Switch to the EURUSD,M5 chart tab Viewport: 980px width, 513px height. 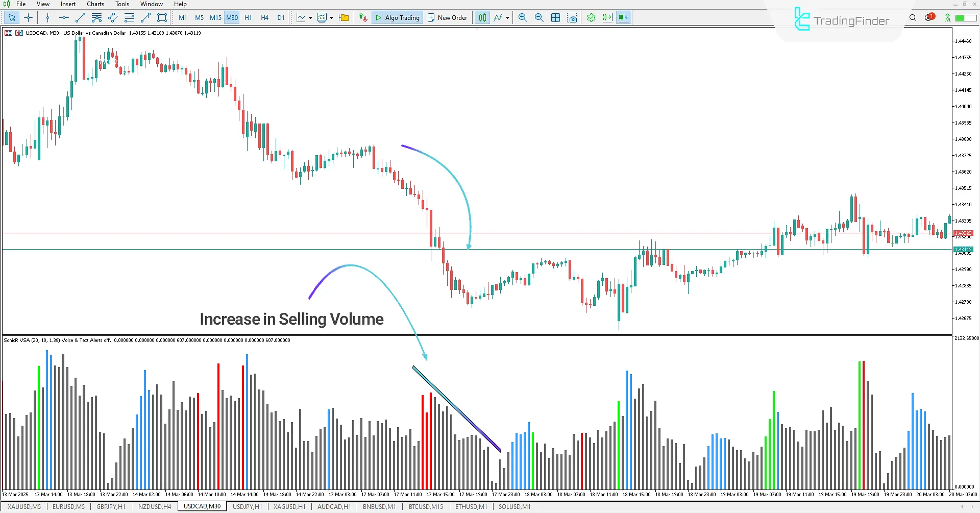point(68,506)
